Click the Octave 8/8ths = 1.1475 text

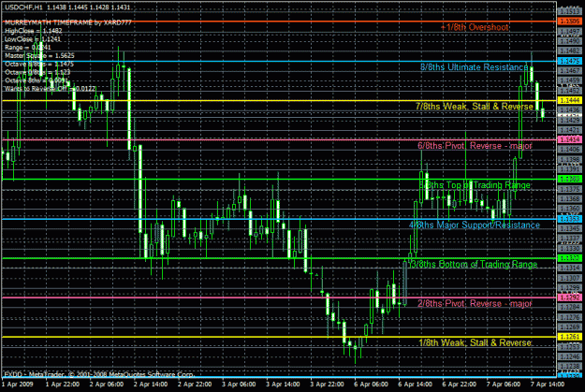coord(39,65)
